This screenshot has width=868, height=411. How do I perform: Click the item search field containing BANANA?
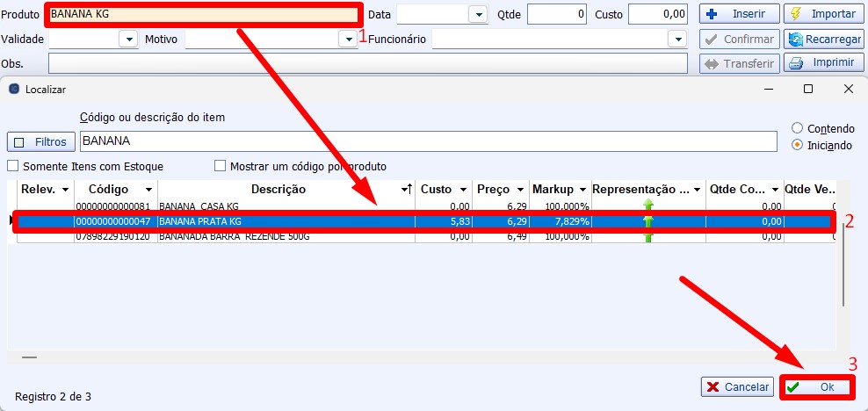point(428,141)
